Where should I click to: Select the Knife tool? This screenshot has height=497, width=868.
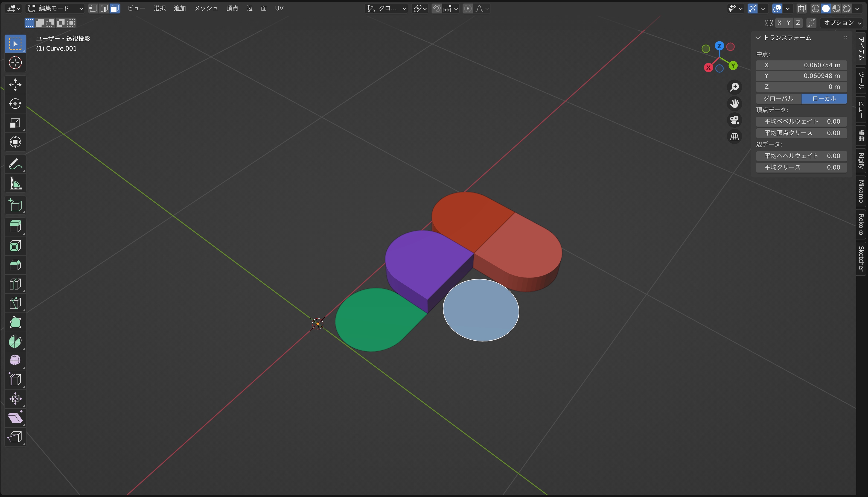[x=15, y=303]
